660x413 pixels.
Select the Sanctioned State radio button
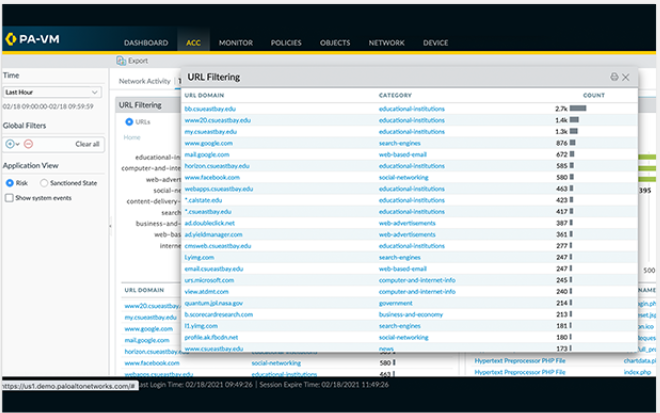(44, 183)
